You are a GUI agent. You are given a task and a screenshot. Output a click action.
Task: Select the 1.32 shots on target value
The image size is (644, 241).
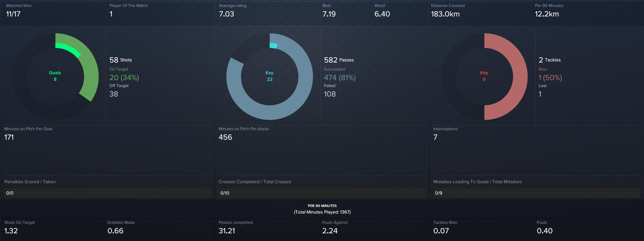click(11, 231)
